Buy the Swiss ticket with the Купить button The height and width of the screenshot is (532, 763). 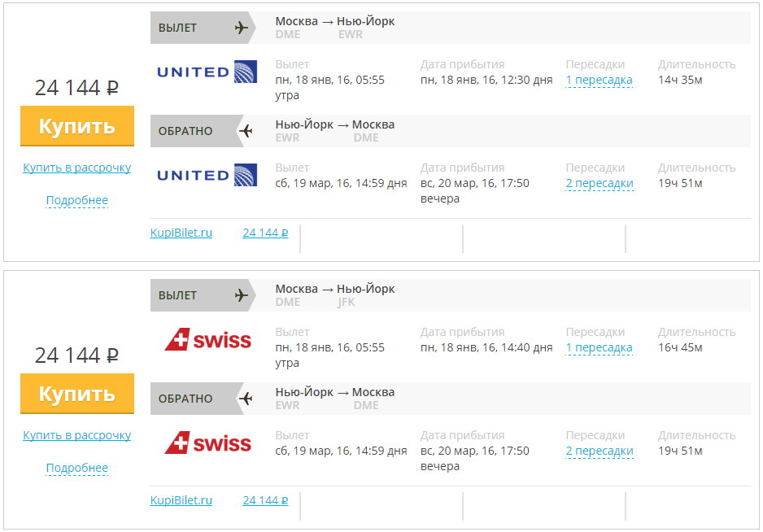tap(77, 394)
